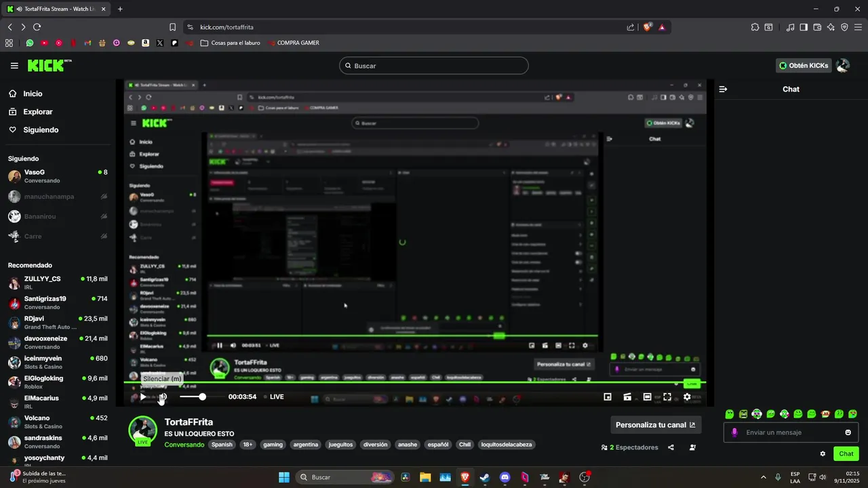
Task: Open Amazon bookmark in bookmarks bar
Action: coord(145,43)
